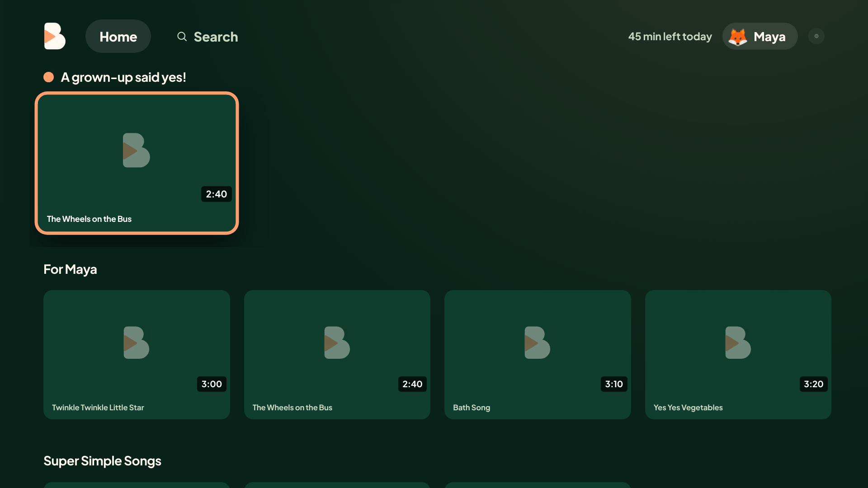Open the Search tab

point(208,37)
